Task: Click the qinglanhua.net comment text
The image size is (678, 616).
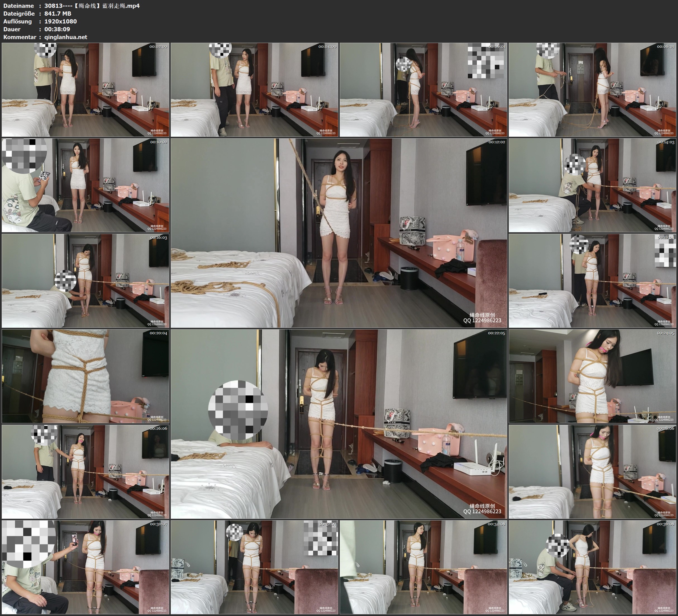Action: tap(66, 37)
